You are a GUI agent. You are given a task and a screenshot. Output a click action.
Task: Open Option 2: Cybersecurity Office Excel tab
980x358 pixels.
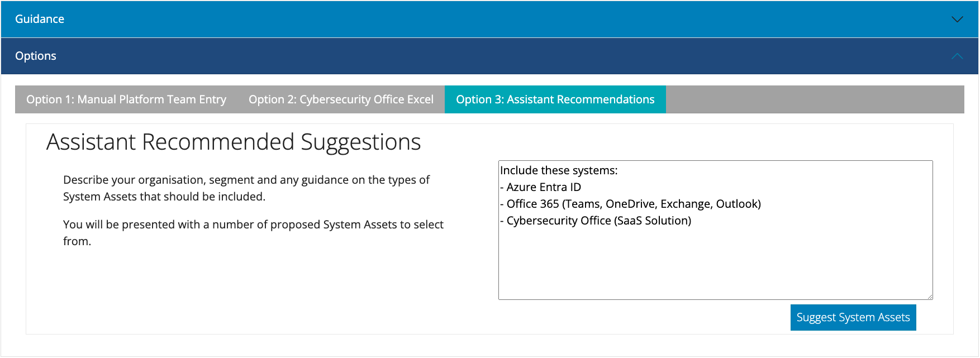tap(341, 99)
